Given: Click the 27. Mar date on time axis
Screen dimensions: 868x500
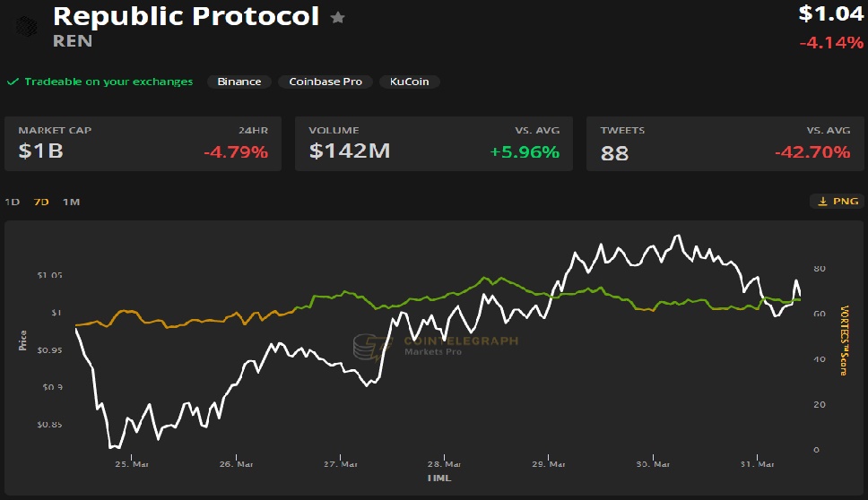Looking at the screenshot, I should pos(341,464).
